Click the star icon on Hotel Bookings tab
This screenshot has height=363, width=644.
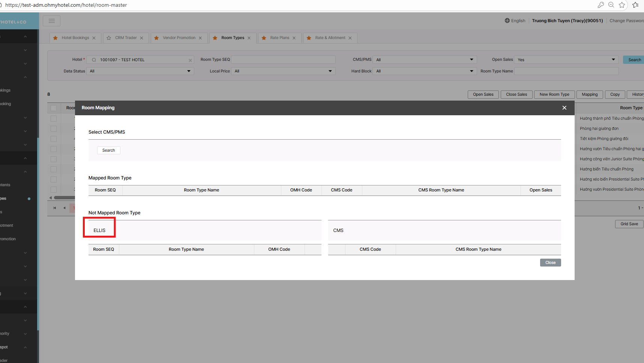click(x=56, y=38)
